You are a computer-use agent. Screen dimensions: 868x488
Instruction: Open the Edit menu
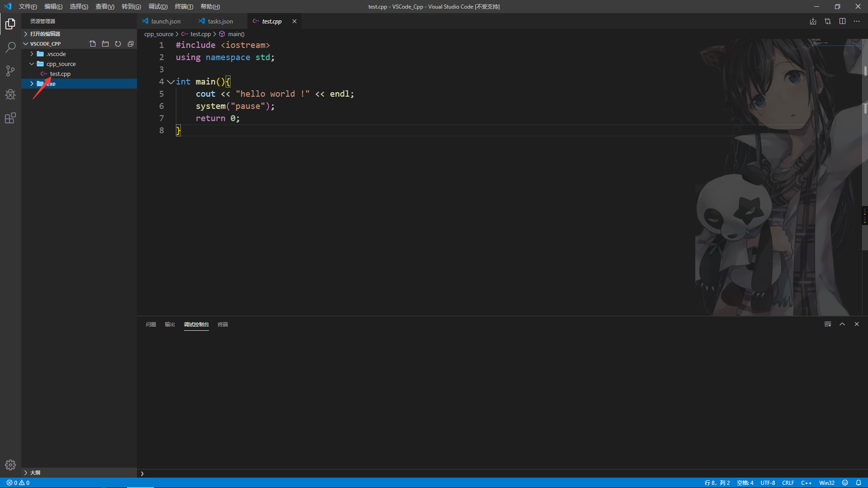click(x=53, y=6)
